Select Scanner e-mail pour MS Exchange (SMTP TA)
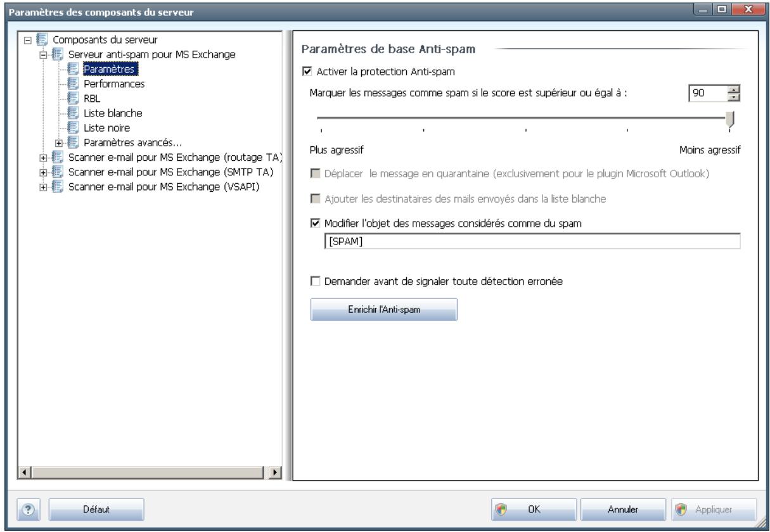Image resolution: width=770 pixels, height=532 pixels. click(x=170, y=172)
